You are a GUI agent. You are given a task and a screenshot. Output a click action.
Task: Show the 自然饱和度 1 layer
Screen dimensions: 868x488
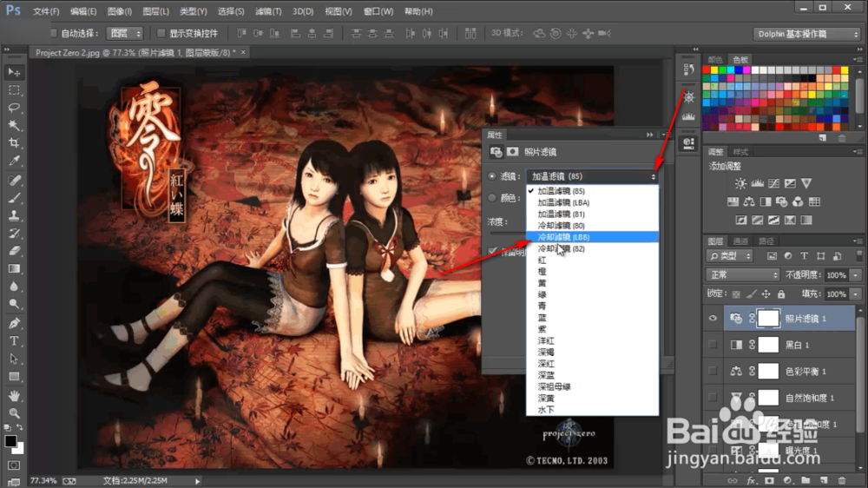[x=713, y=397]
